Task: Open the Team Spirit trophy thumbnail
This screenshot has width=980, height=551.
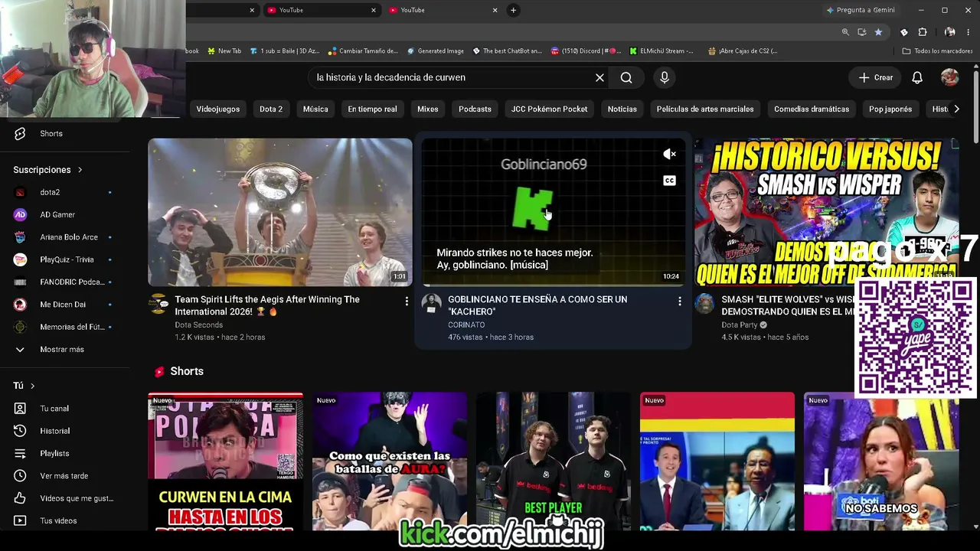Action: [x=280, y=212]
